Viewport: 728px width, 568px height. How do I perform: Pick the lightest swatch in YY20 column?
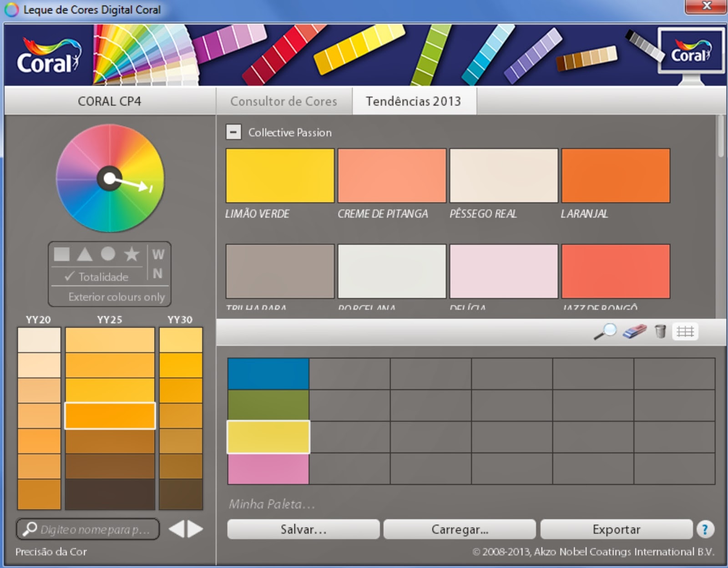39,340
